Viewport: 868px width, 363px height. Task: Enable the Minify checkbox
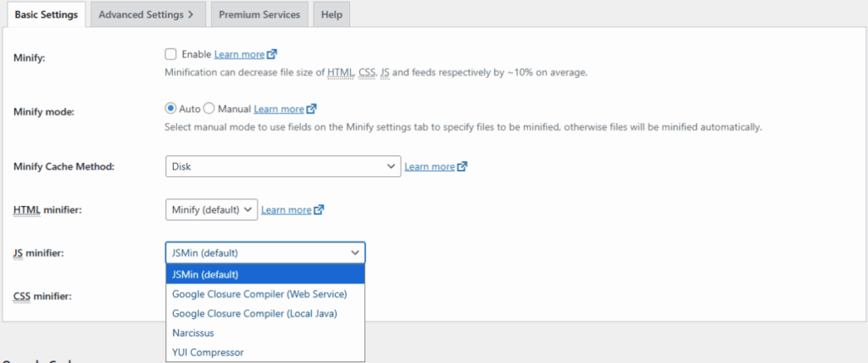tap(171, 54)
